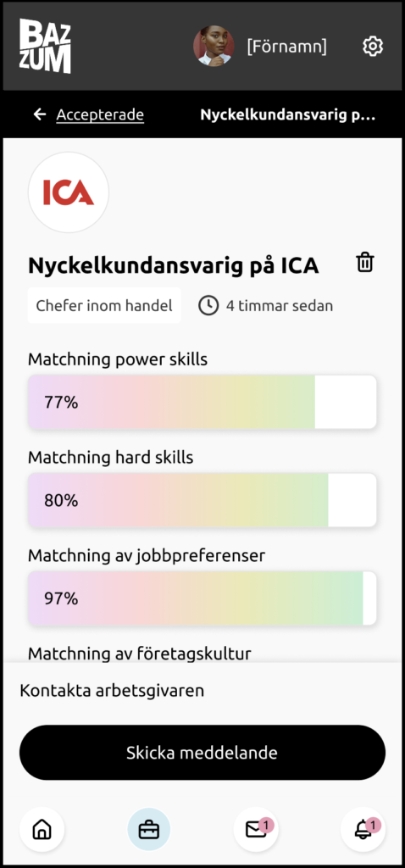Image resolution: width=405 pixels, height=868 pixels.
Task: Click the clock icon beside '4 timmar sedan'
Action: click(208, 305)
